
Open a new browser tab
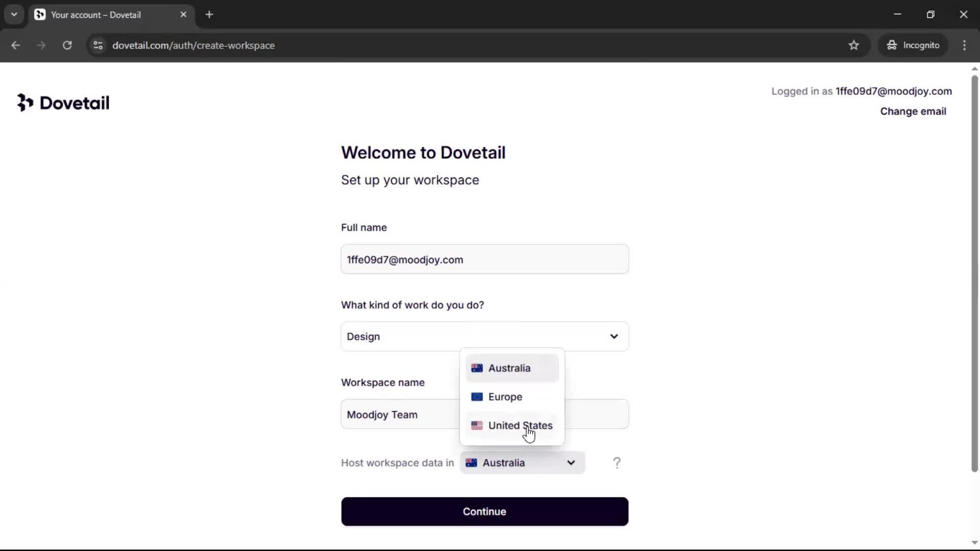(x=209, y=15)
